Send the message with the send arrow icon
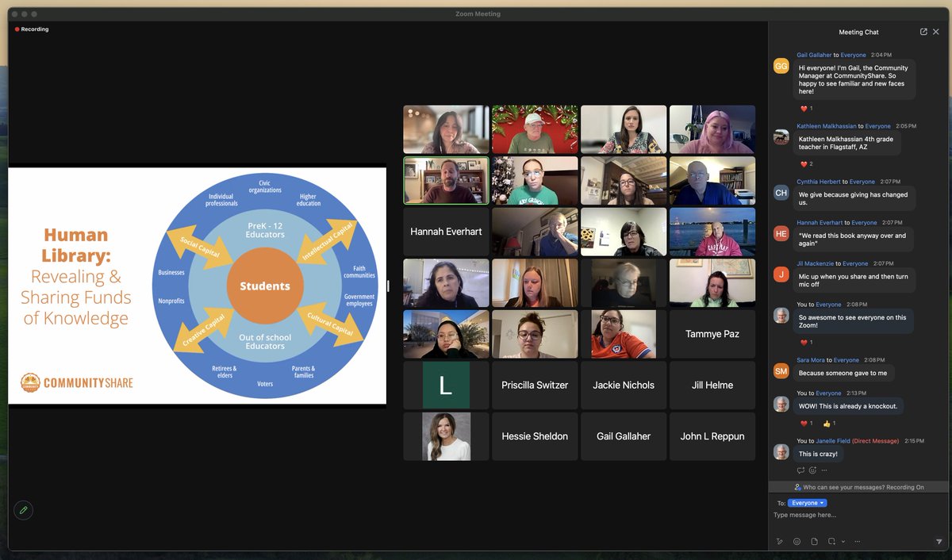 pyautogui.click(x=940, y=541)
